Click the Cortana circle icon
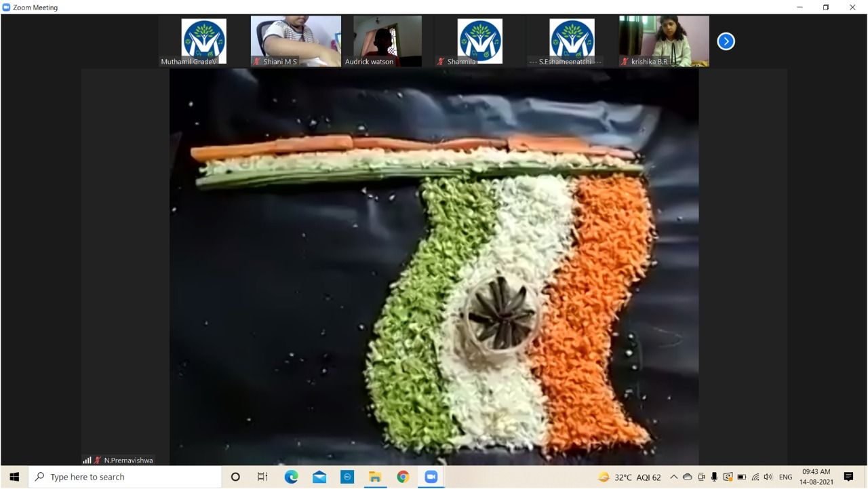This screenshot has width=868, height=489. click(235, 477)
